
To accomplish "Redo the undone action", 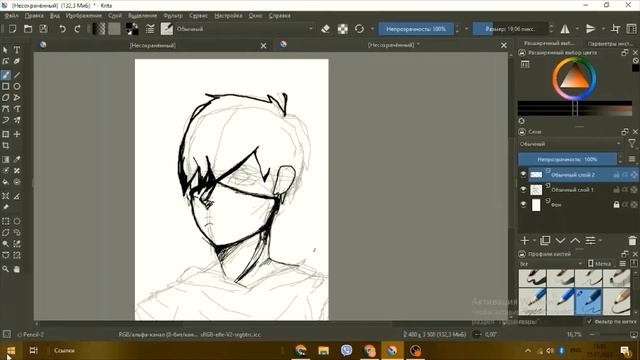I will (77, 29).
